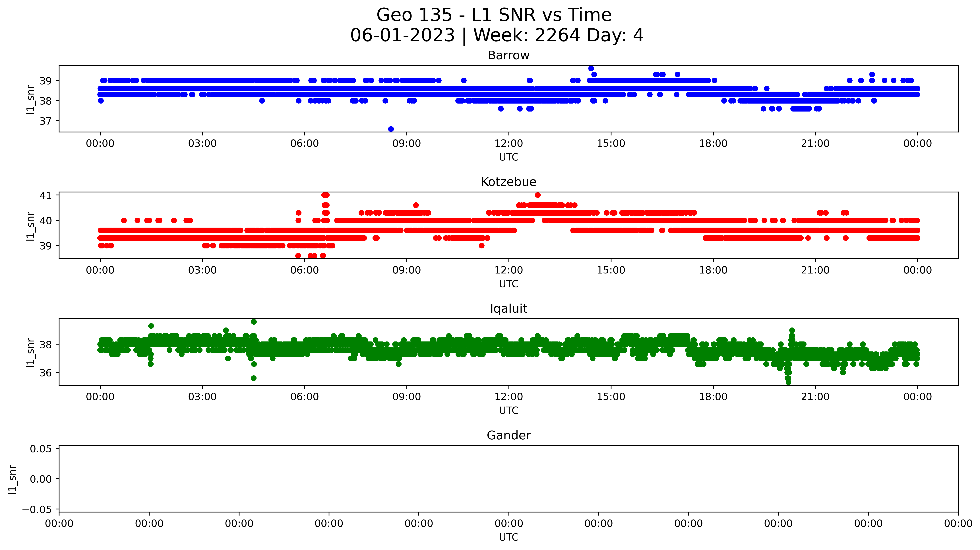Click the 03:00 tick on the Kotzebue axis
This screenshot has height=550, width=980.
[x=202, y=270]
